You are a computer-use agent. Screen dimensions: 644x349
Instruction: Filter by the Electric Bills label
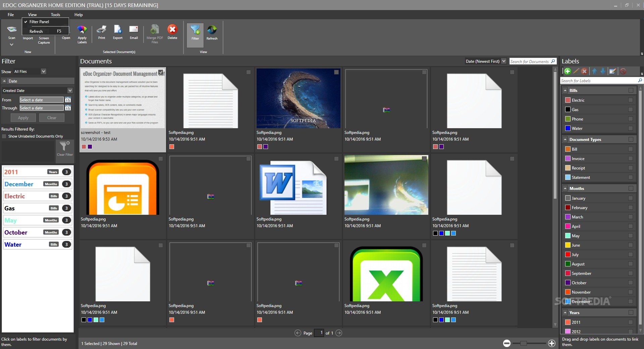[38, 196]
